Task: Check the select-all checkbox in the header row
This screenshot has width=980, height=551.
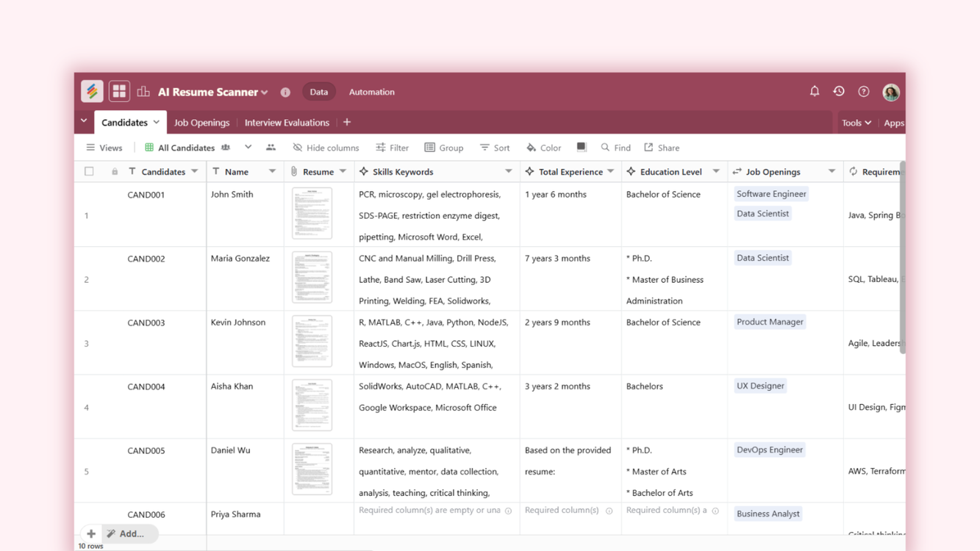Action: pyautogui.click(x=89, y=171)
